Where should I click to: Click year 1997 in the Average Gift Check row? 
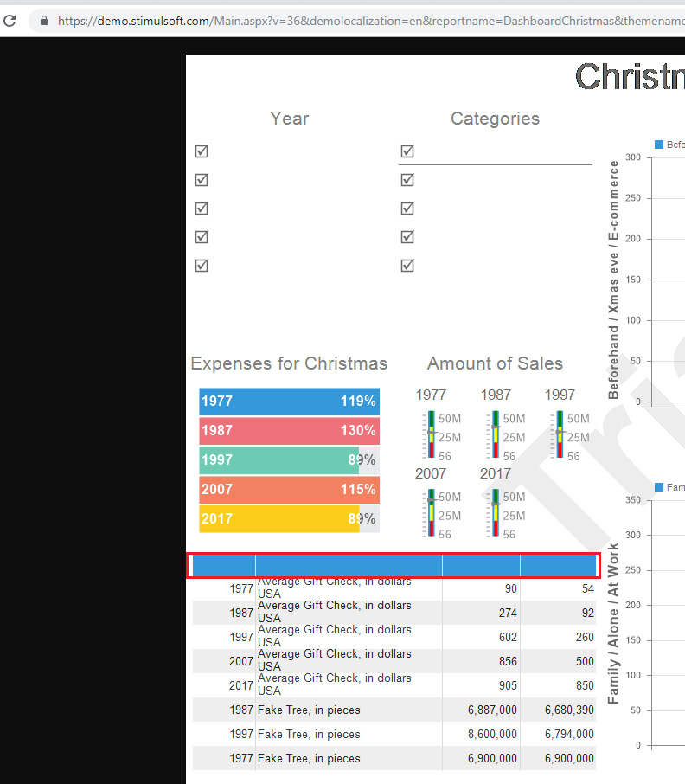pyautogui.click(x=241, y=637)
